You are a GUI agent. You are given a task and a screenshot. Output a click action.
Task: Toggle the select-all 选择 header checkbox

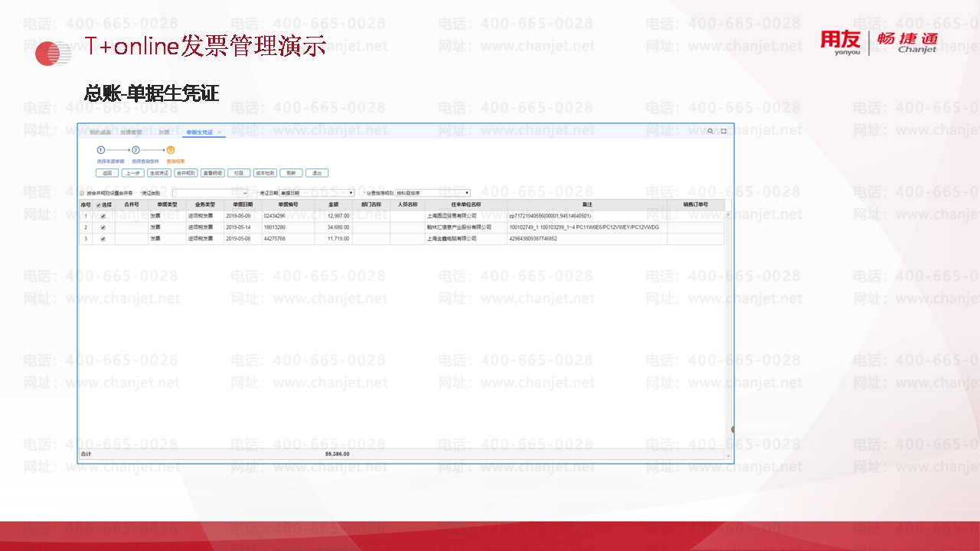click(99, 205)
